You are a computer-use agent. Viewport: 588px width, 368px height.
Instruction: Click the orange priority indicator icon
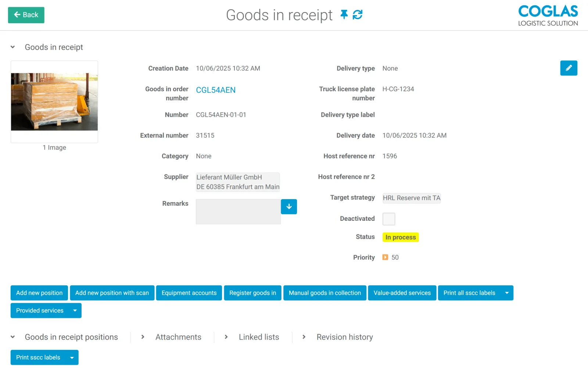tap(385, 257)
